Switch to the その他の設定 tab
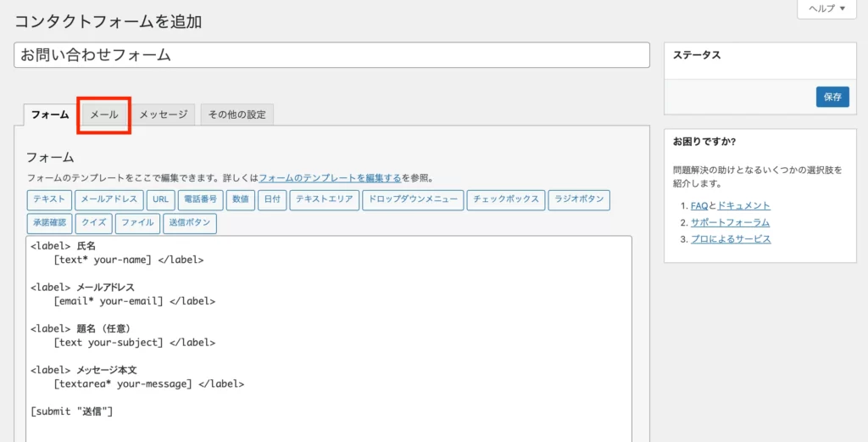Viewport: 868px width, 442px height. [236, 115]
